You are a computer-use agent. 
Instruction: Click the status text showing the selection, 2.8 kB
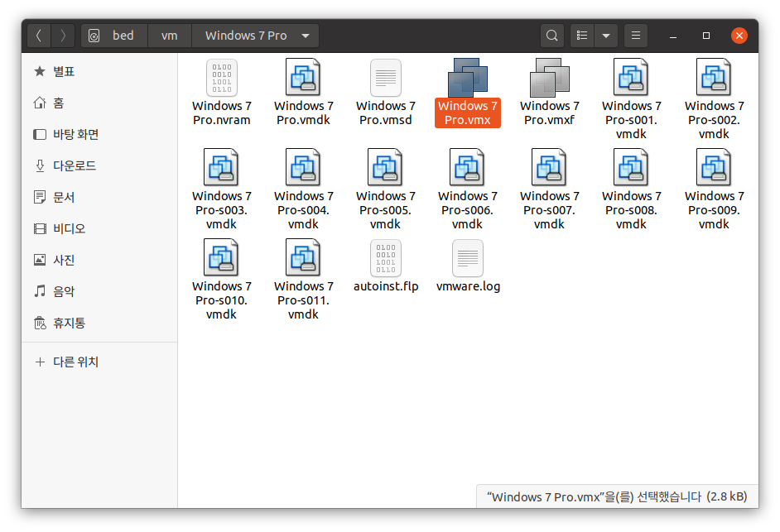point(617,496)
